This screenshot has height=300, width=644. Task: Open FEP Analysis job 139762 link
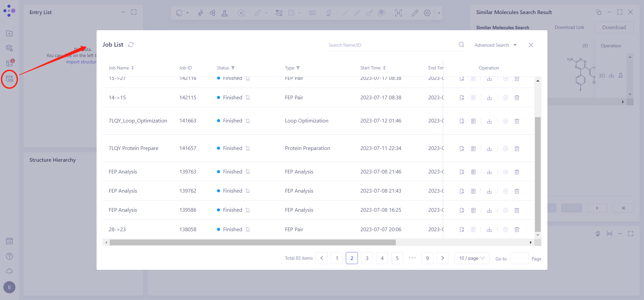pos(123,191)
